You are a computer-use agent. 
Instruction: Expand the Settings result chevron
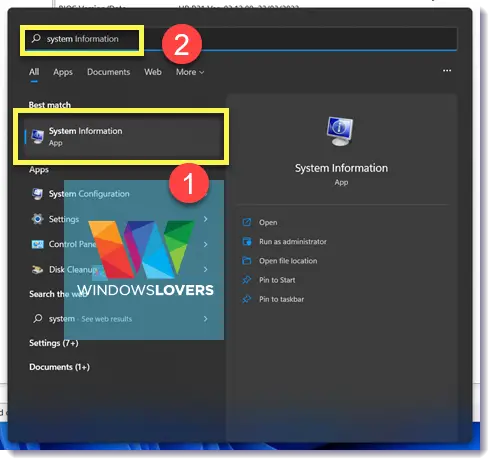(x=205, y=219)
